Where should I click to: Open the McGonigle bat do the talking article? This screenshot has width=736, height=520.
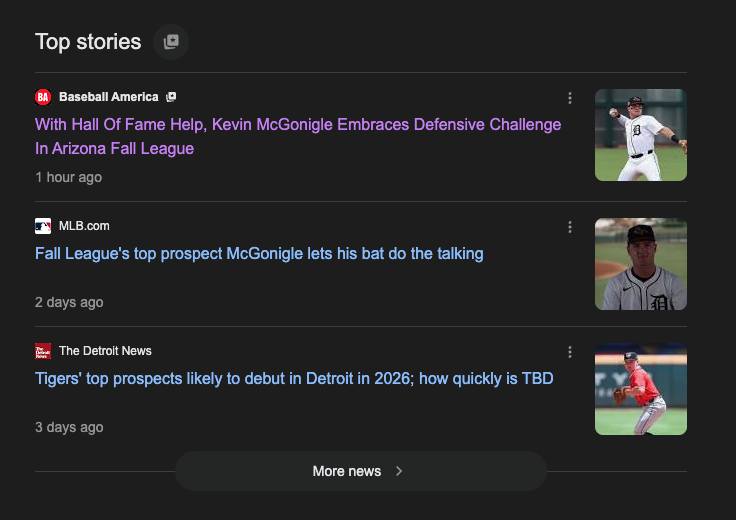pos(259,254)
